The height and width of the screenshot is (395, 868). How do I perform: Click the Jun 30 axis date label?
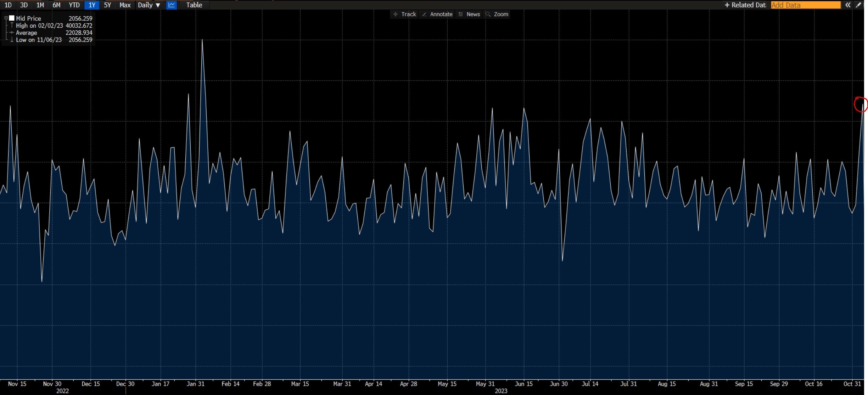pyautogui.click(x=559, y=384)
